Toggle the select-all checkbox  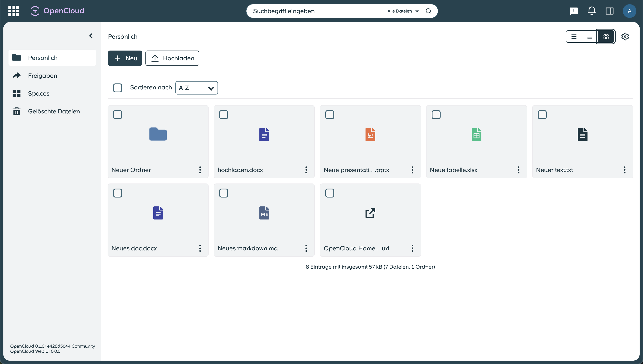tap(117, 88)
